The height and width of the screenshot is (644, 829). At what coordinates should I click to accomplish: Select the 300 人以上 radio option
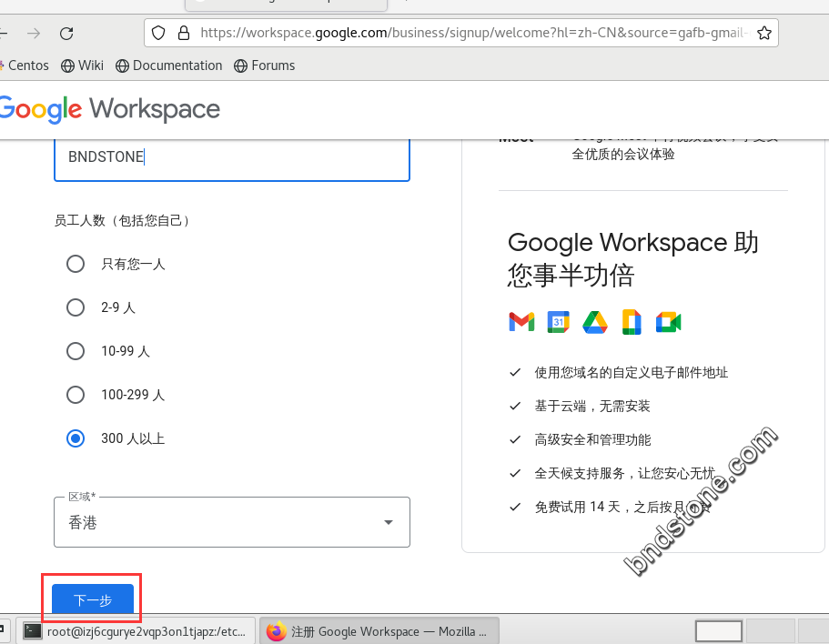tap(76, 438)
